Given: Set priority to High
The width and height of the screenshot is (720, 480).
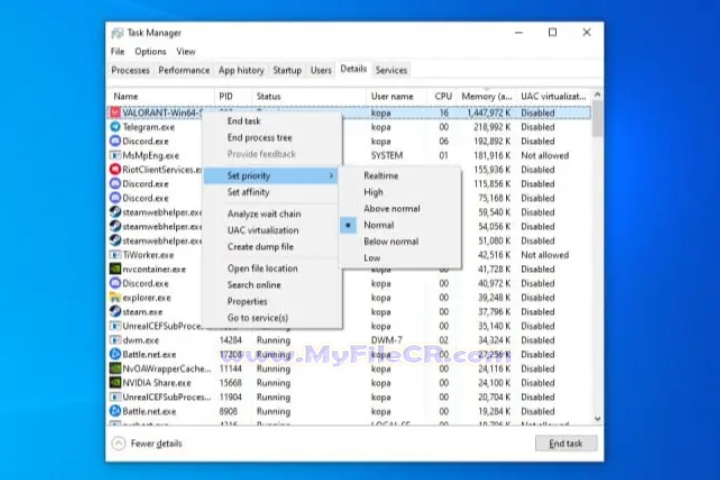Looking at the screenshot, I should [400, 192].
